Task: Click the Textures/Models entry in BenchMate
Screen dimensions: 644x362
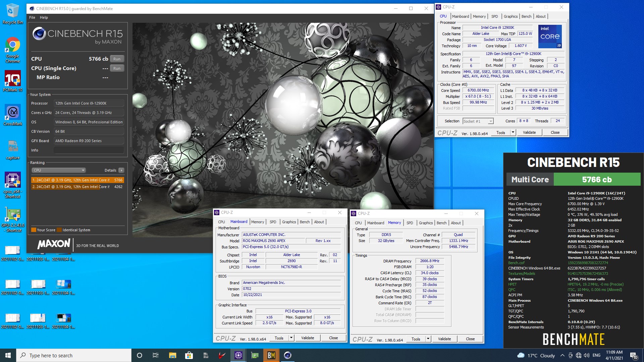Action: click(x=522, y=274)
